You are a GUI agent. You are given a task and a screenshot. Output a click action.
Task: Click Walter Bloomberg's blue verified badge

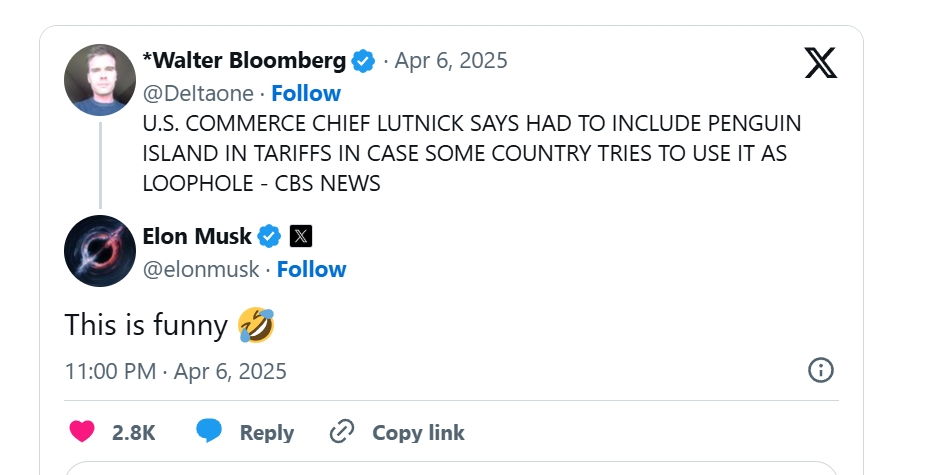pos(363,61)
